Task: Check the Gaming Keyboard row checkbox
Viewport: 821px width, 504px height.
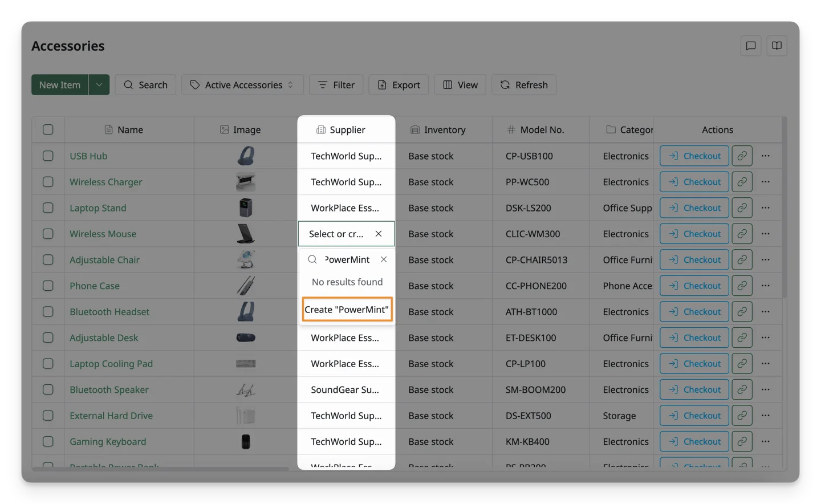Action: tap(48, 441)
